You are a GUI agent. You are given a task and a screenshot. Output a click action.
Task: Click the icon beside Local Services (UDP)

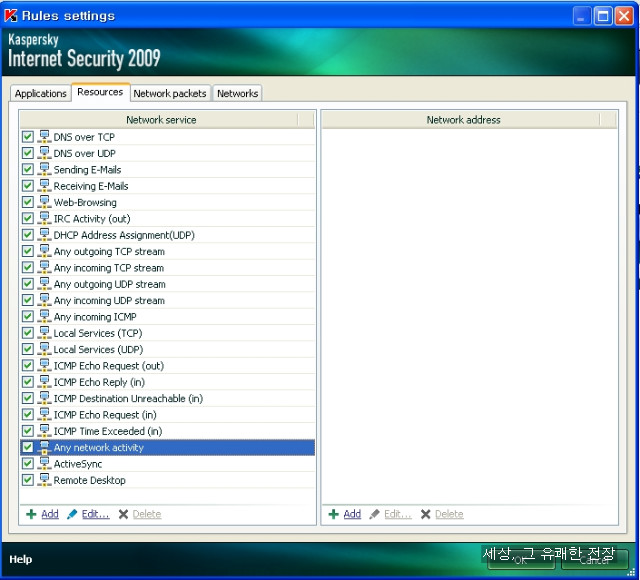point(44,349)
